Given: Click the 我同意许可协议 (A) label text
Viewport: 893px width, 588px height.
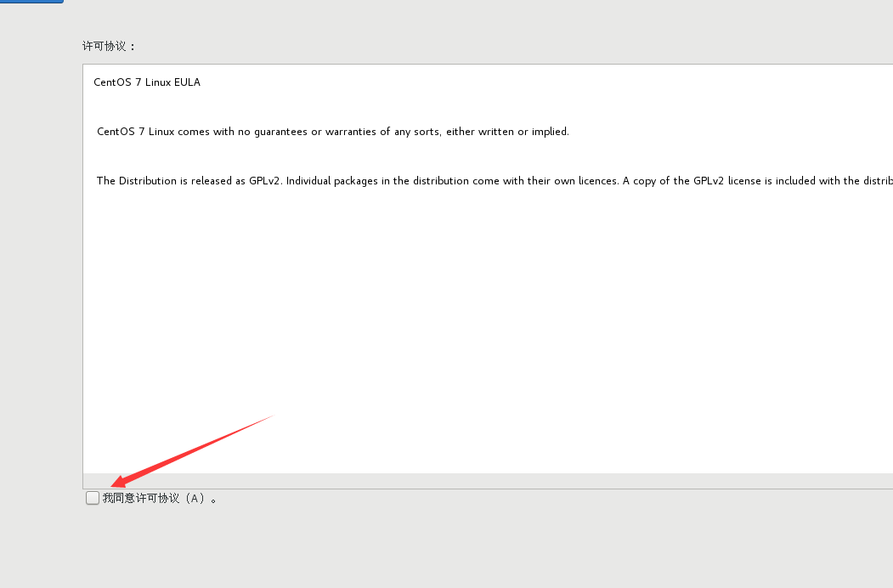Looking at the screenshot, I should [x=160, y=499].
